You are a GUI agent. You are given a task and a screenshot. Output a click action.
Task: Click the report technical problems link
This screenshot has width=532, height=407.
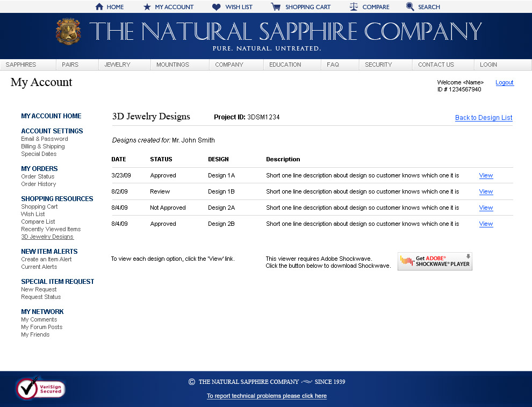pos(267,396)
